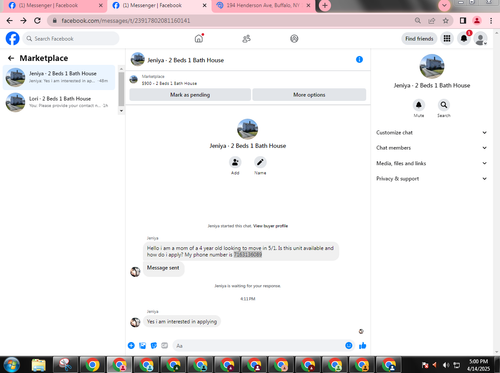
Task: Click More options button
Action: pos(309,95)
